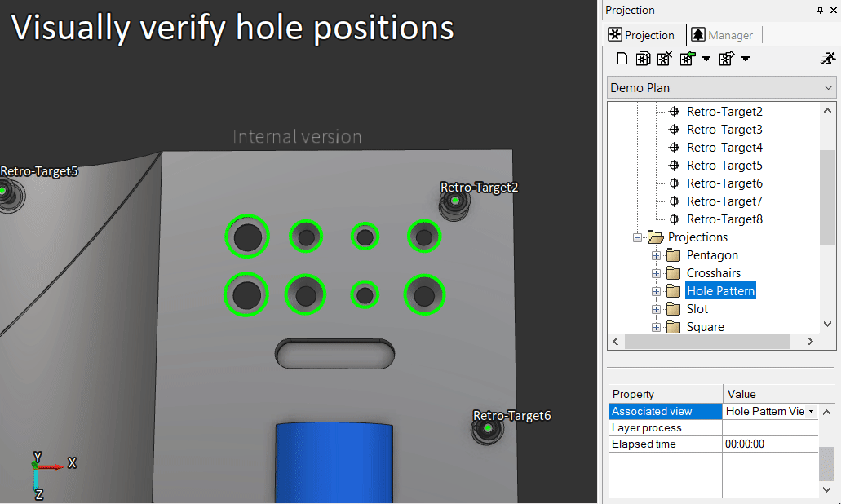
Task: Click tree horizontal scrollbar right arrow
Action: (809, 343)
